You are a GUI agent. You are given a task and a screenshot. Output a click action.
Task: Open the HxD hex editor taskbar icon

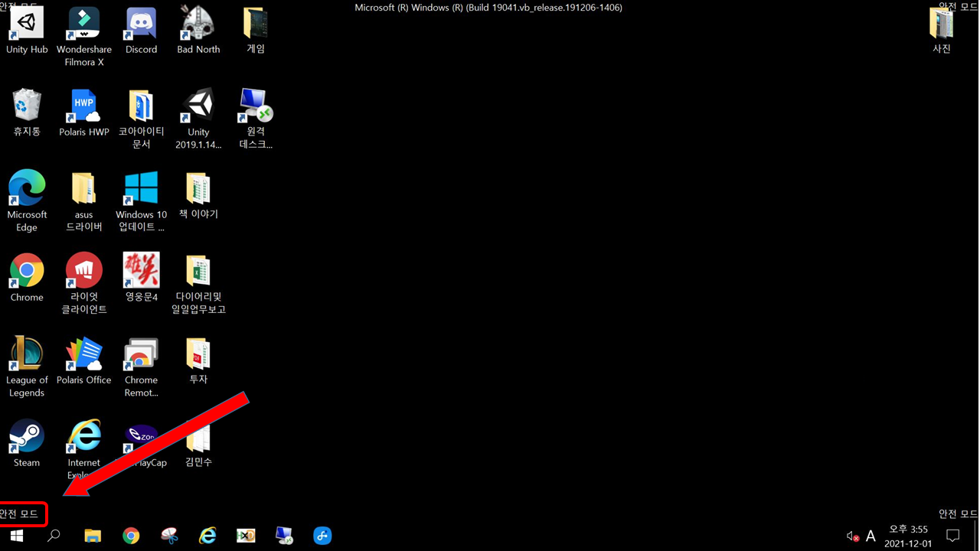tap(246, 536)
